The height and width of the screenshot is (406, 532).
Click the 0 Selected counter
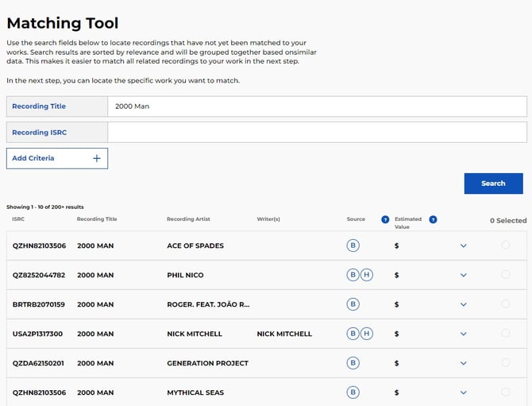(x=508, y=220)
